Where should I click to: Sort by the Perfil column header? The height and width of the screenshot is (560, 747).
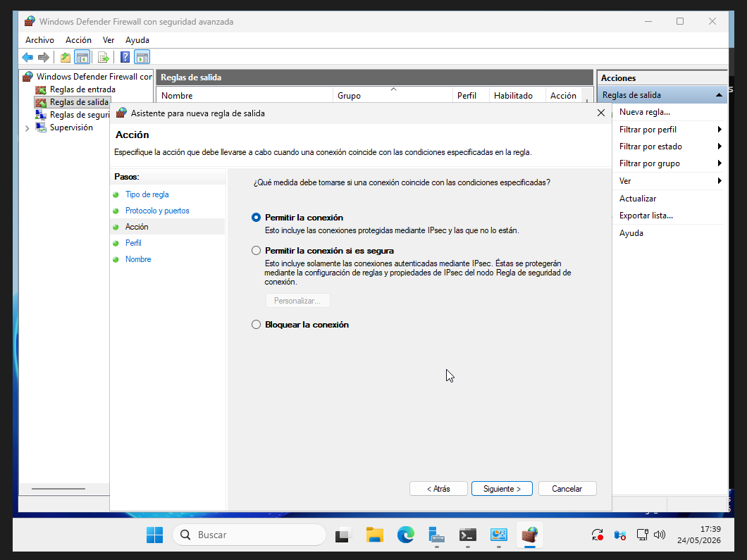[x=471, y=96]
